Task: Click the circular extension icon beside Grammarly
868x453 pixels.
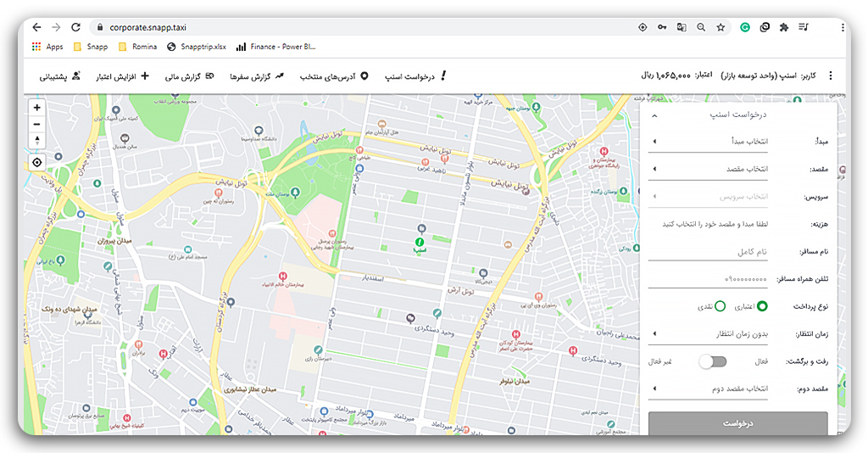Action: click(765, 27)
